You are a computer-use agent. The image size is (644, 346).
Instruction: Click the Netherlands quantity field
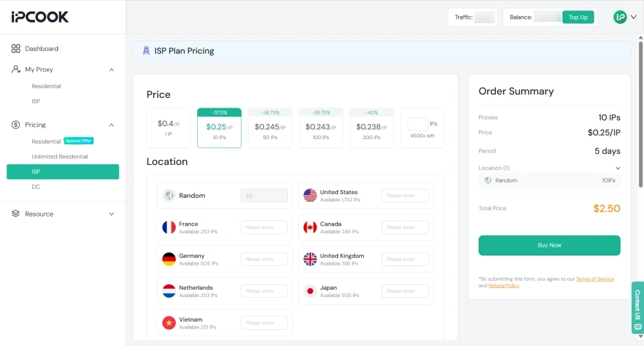[264, 291]
